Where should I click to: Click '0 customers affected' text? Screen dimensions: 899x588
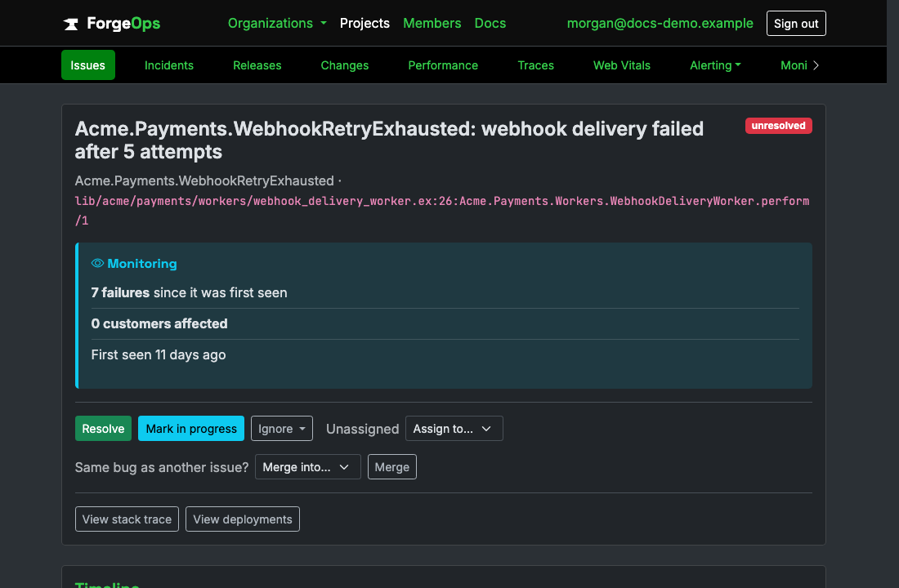[159, 323]
